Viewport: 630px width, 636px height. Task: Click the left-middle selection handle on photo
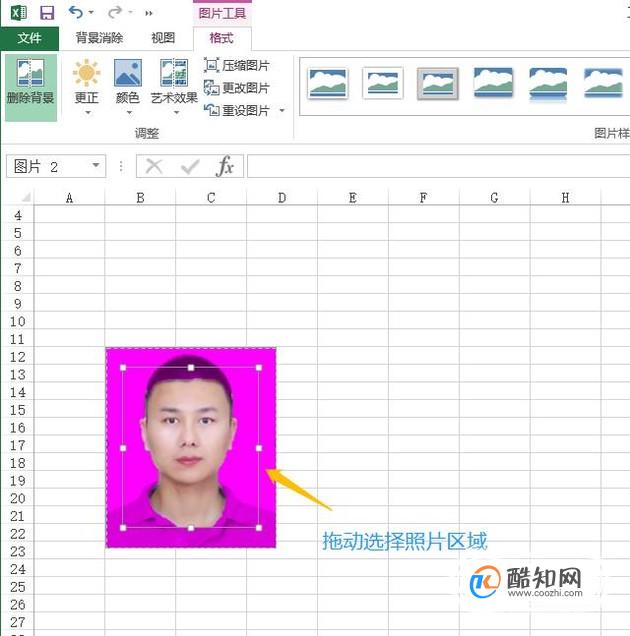pos(123,448)
